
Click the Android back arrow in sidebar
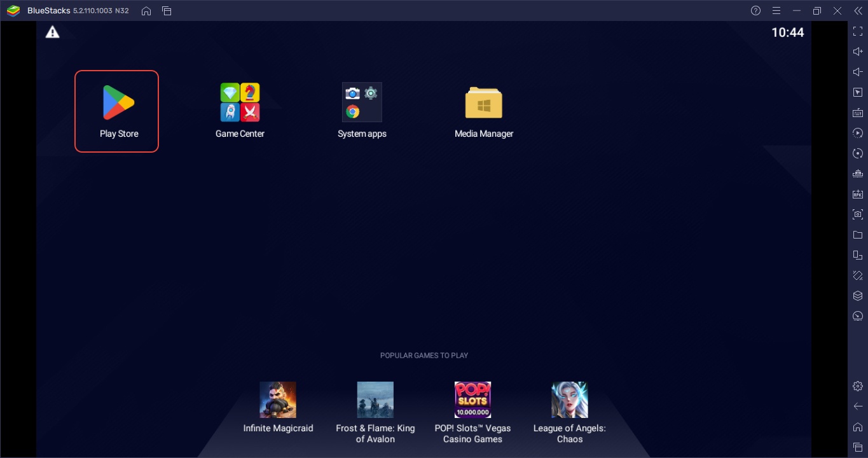click(858, 406)
